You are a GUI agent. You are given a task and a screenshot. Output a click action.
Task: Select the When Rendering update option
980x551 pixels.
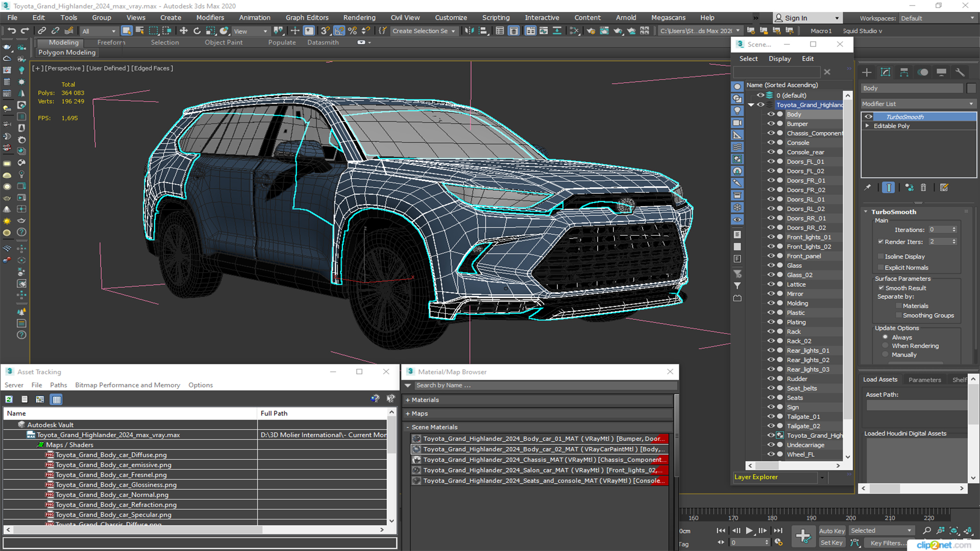pos(886,346)
